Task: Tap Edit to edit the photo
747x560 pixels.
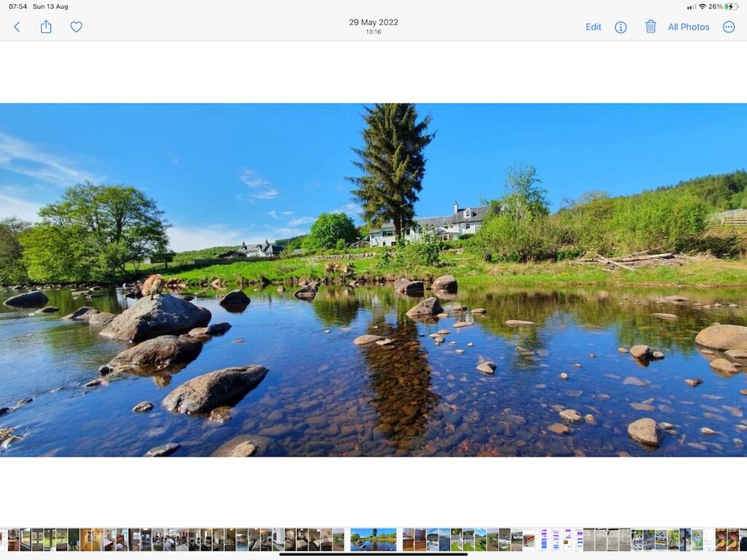Action: 593,27
